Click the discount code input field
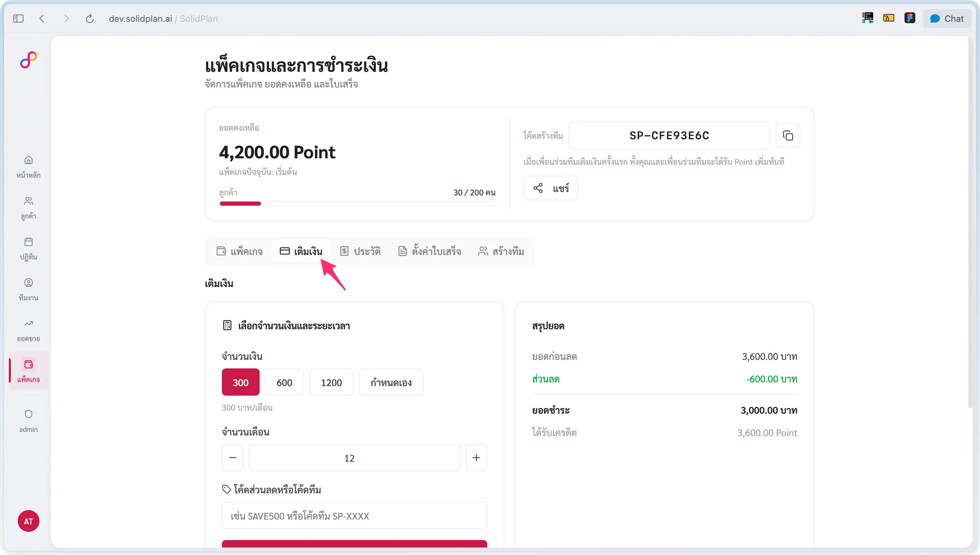 pos(354,516)
